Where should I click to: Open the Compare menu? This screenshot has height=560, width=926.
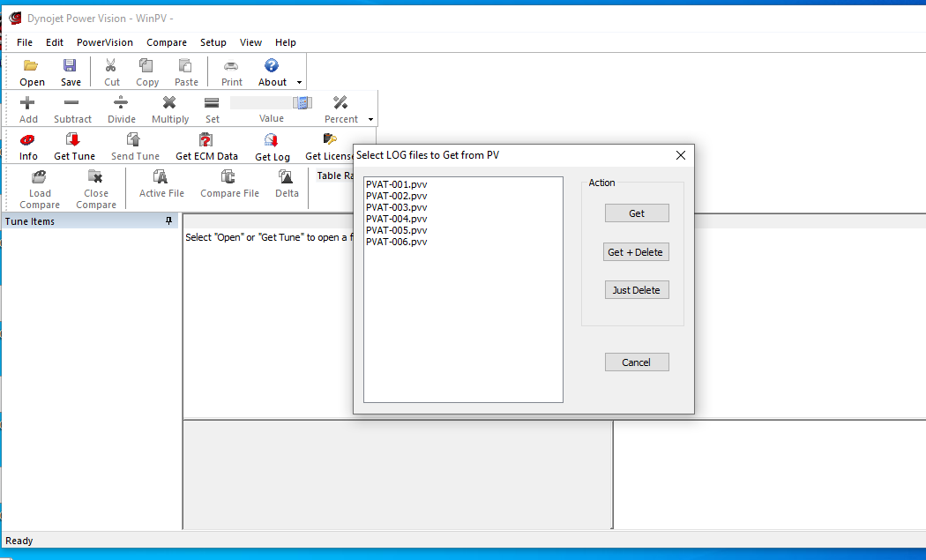click(x=167, y=42)
